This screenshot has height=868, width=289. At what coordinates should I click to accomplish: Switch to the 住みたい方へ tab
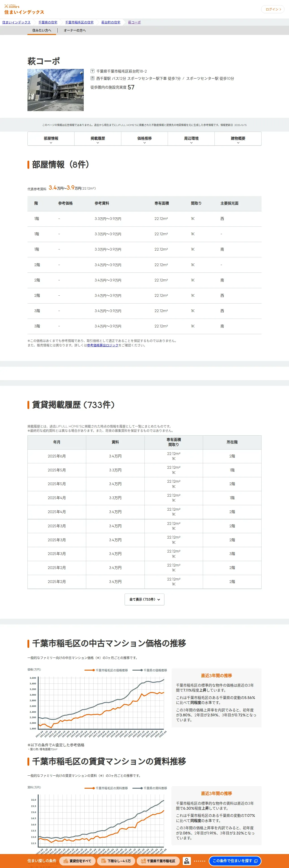point(42,30)
